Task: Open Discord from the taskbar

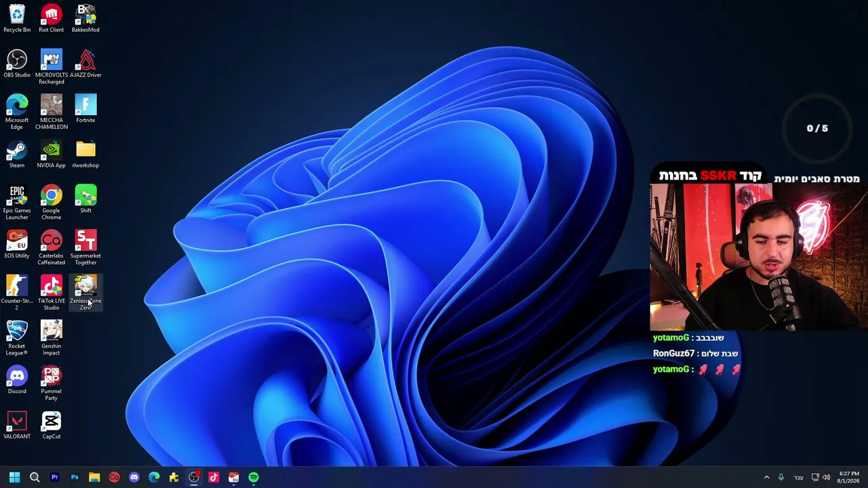Action: tap(134, 477)
